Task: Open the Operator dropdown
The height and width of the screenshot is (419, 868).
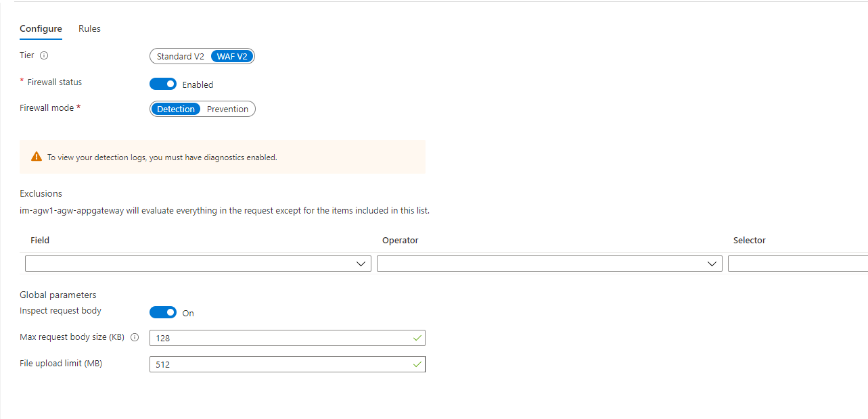Action: point(549,264)
